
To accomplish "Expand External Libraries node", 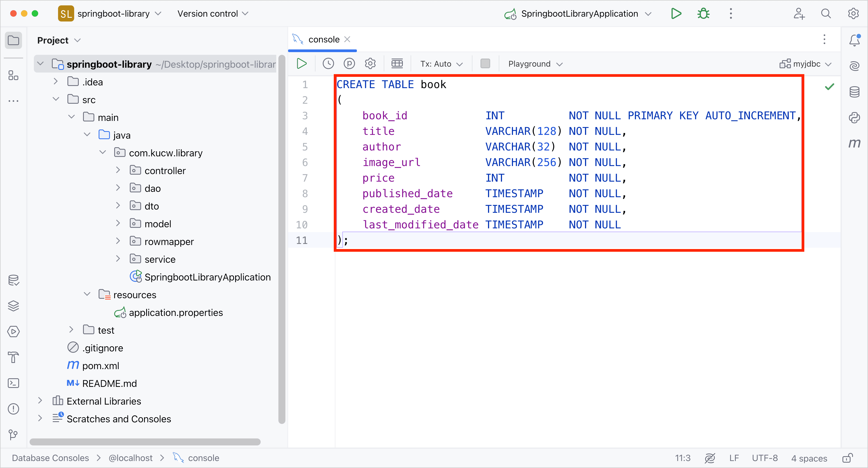I will pos(40,401).
